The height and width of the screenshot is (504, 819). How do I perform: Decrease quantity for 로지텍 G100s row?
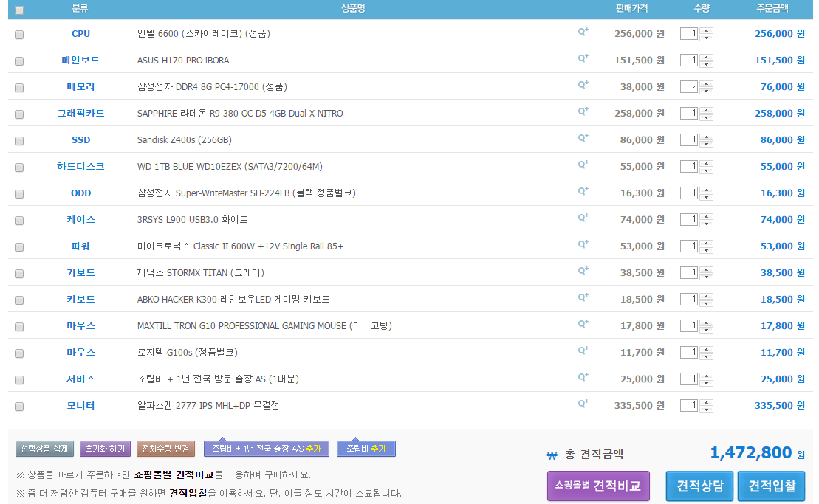[706, 356]
